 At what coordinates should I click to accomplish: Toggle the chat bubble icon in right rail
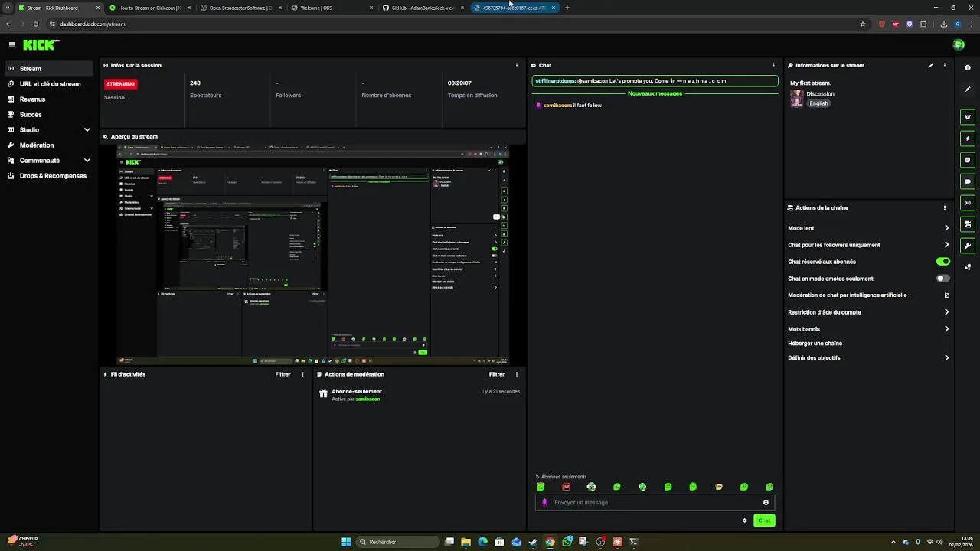coord(968,181)
